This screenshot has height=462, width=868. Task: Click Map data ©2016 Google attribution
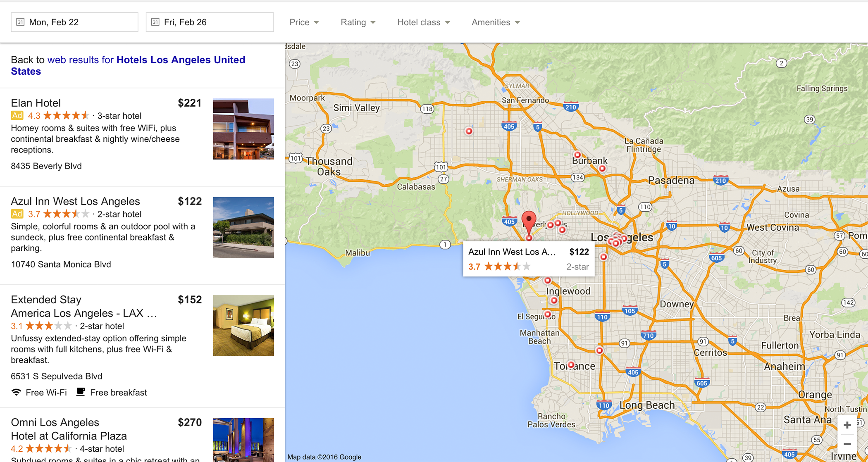pos(324,457)
